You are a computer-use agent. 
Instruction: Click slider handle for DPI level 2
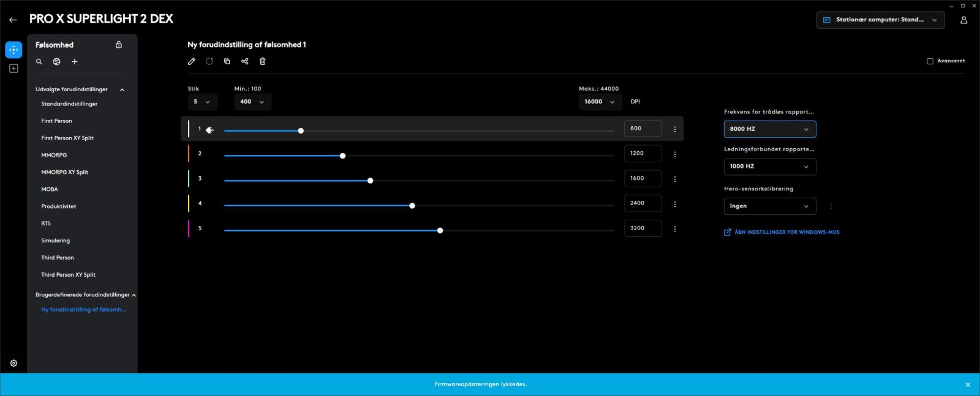coord(343,156)
